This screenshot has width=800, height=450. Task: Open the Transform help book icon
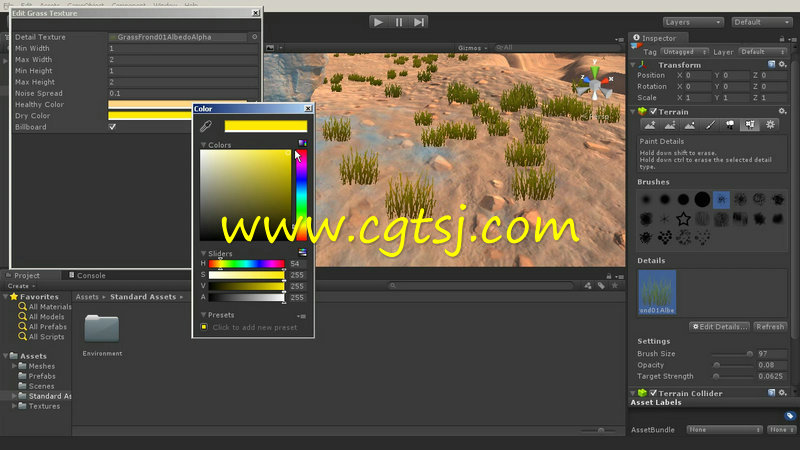(771, 64)
